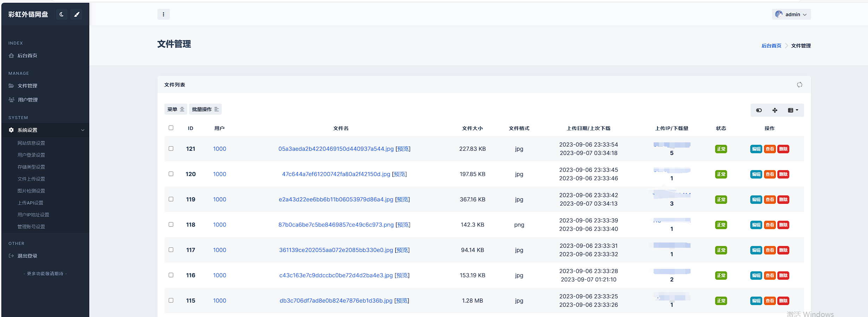Tick the checkbox for file ID 121
The width and height of the screenshot is (868, 317).
[171, 149]
